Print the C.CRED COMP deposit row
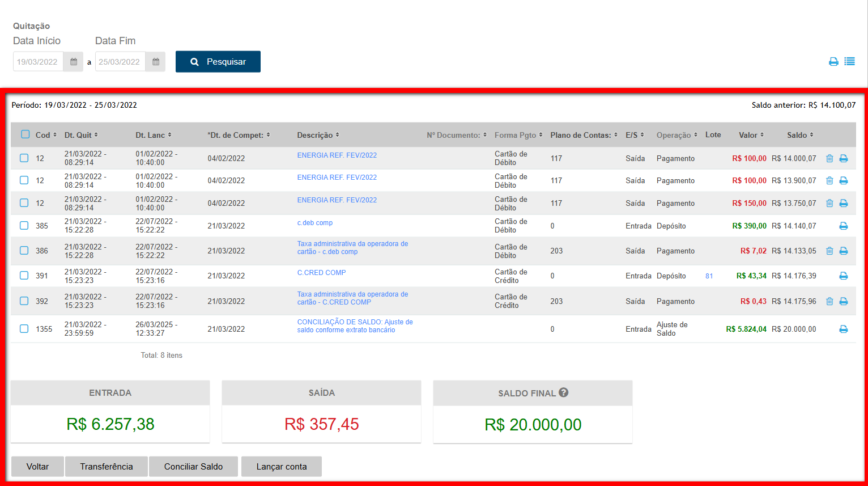 (x=843, y=276)
